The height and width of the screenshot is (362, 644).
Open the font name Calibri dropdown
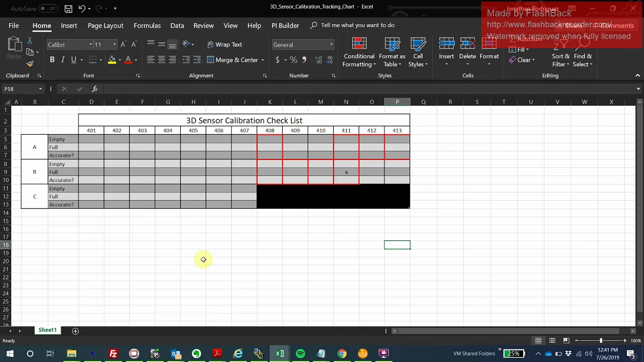click(91, 45)
